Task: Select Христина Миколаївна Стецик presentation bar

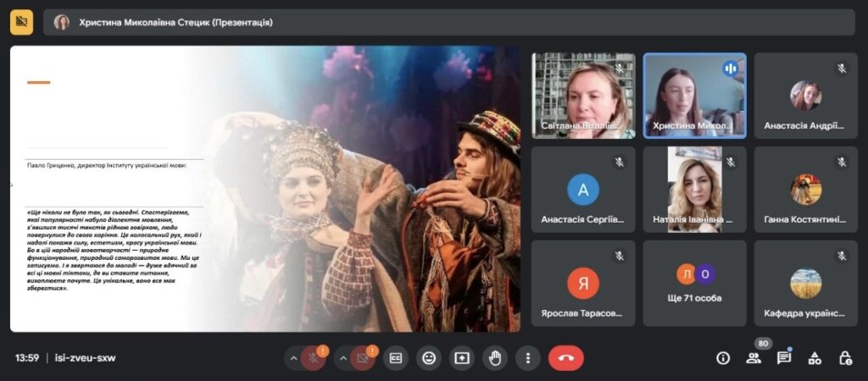Action: 449,22
